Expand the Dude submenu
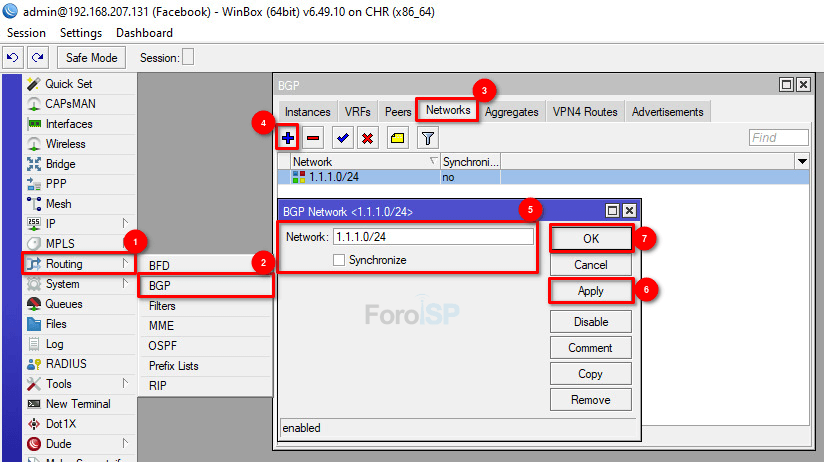 (125, 443)
